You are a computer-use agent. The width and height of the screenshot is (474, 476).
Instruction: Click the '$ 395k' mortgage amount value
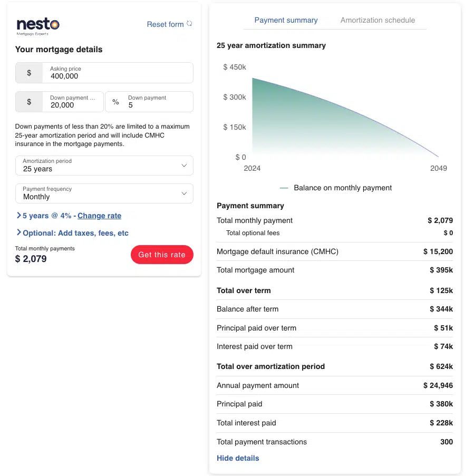click(x=441, y=270)
